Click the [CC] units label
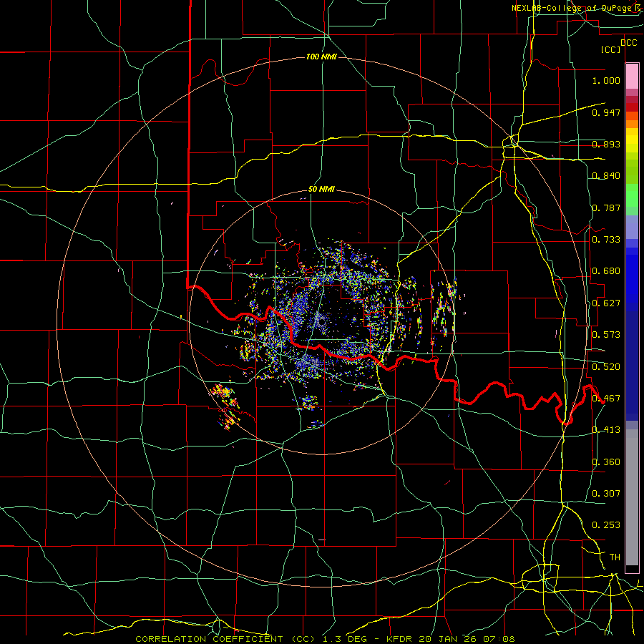The height and width of the screenshot is (644, 644). [x=610, y=49]
